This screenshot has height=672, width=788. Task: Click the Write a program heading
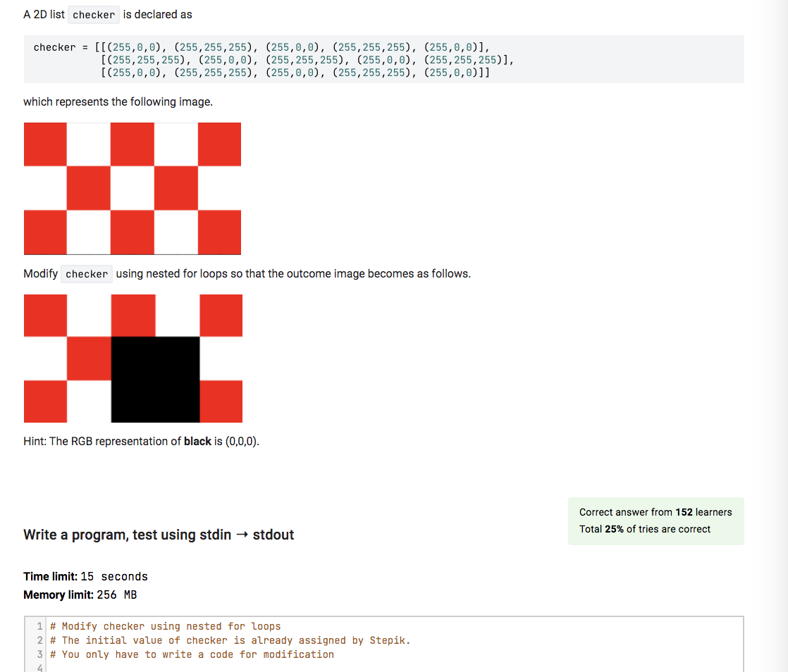(x=159, y=535)
